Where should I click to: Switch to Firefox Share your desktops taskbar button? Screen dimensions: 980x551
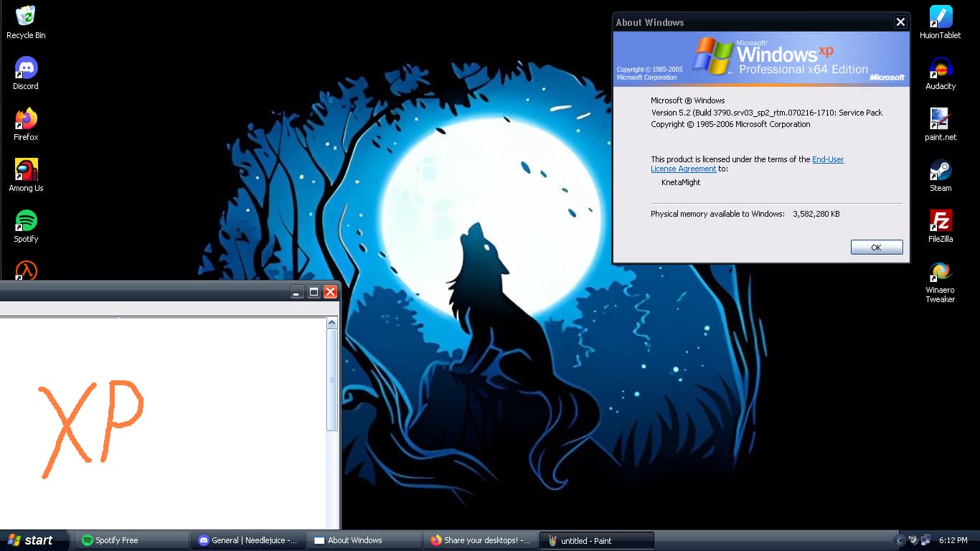tap(481, 540)
